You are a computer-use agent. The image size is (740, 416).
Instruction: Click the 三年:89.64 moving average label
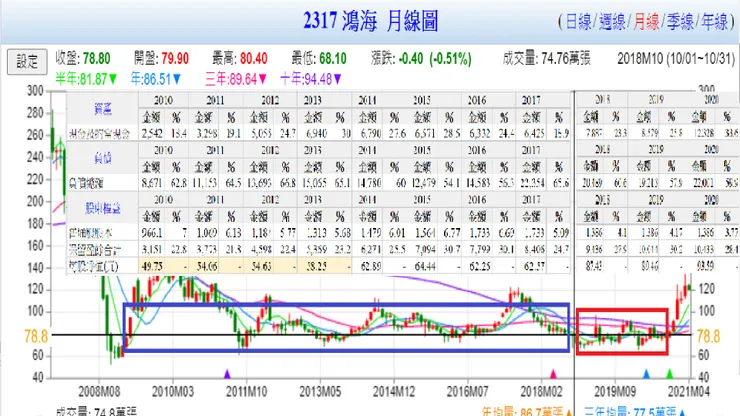[236, 79]
